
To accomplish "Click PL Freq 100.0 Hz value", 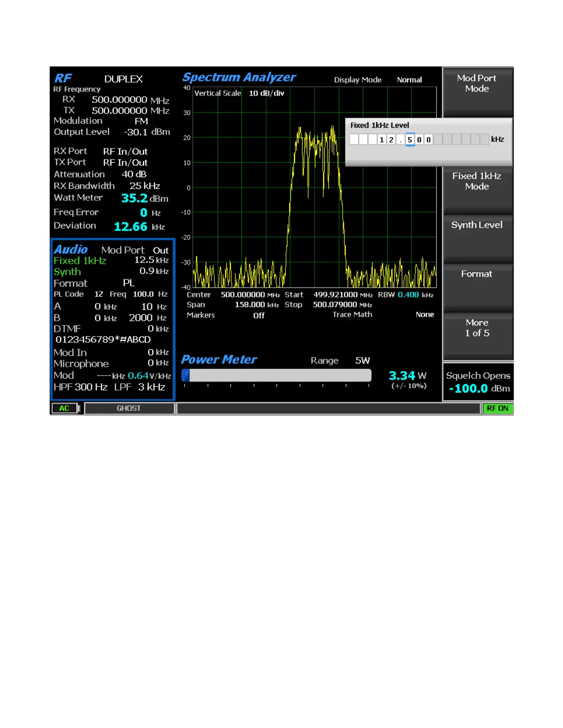I will coord(150,294).
